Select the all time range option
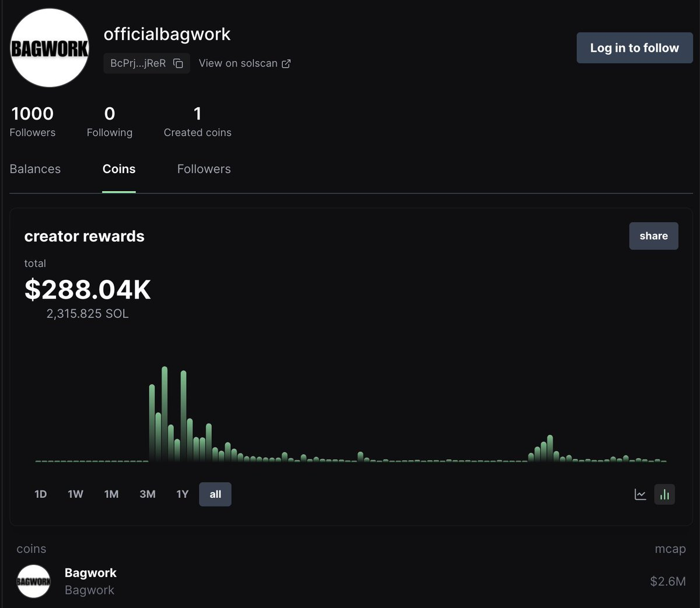The width and height of the screenshot is (700, 608). (x=215, y=494)
